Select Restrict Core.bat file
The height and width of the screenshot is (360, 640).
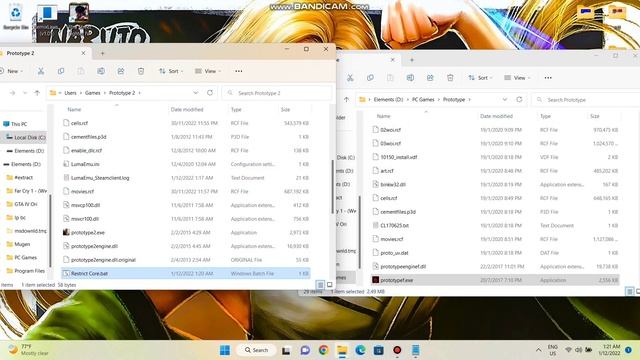[186, 273]
